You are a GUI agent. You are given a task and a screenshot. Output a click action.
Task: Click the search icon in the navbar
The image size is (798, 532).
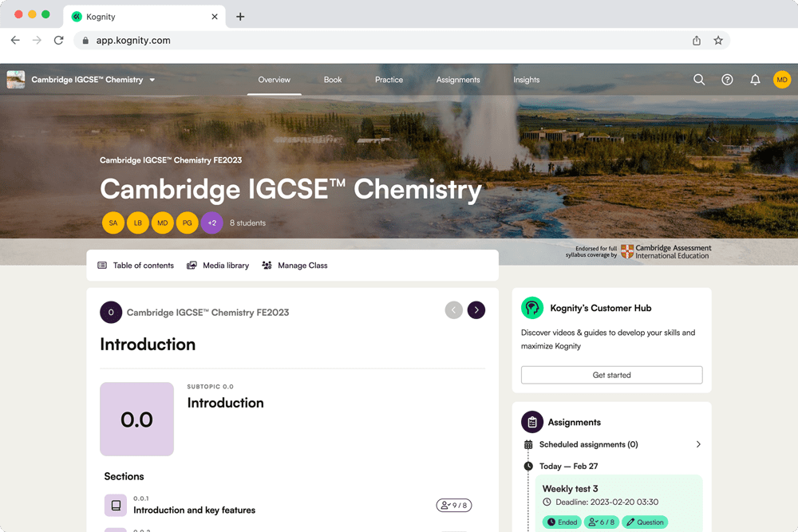[699, 80]
